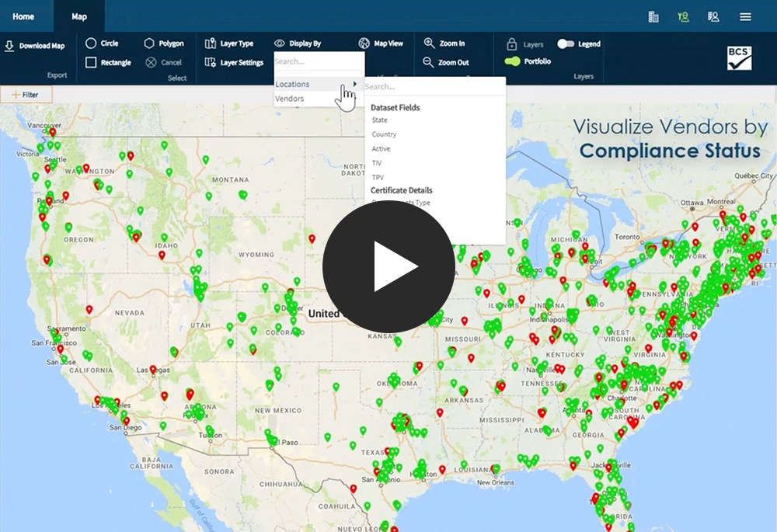Select Vendors in the Display By menu
Viewport: 777px width, 532px height.
point(290,99)
